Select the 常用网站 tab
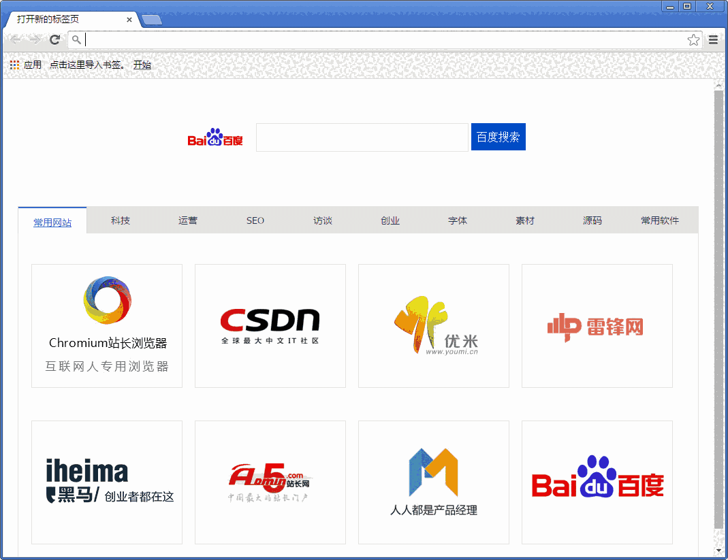The height and width of the screenshot is (560, 728). pos(52,222)
